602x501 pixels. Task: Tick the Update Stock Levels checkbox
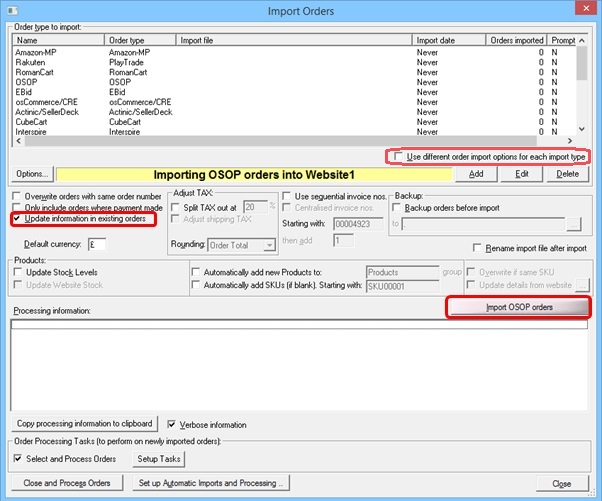[x=18, y=272]
